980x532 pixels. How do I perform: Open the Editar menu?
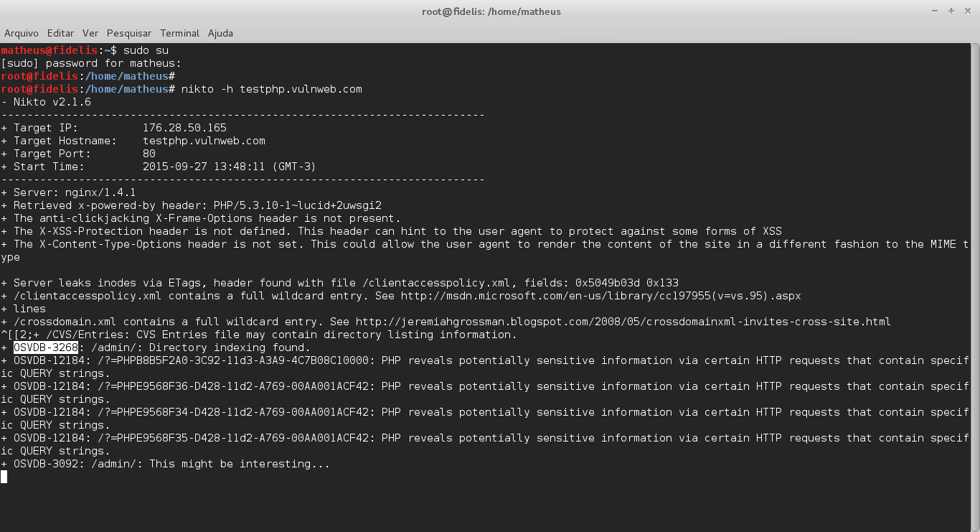[x=60, y=33]
